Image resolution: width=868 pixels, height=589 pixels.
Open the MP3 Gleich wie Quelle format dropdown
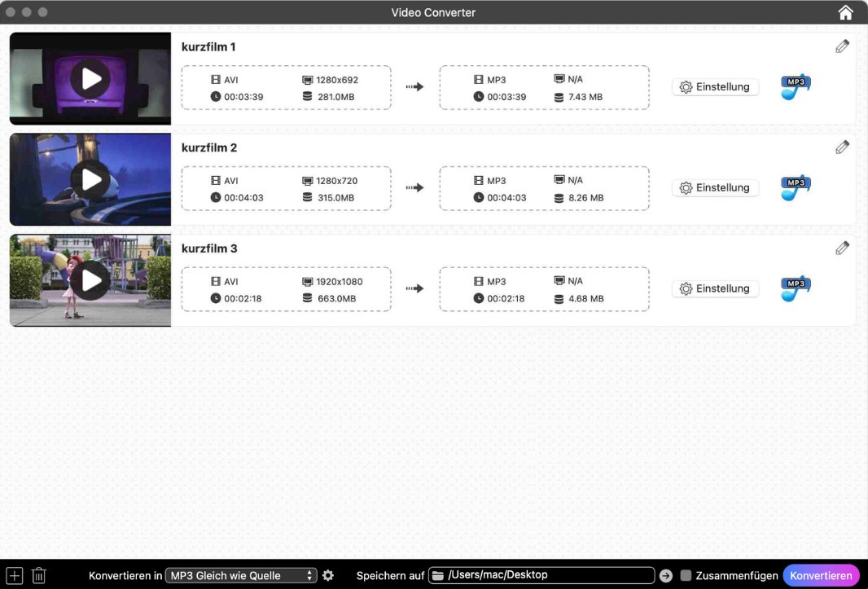pos(241,574)
